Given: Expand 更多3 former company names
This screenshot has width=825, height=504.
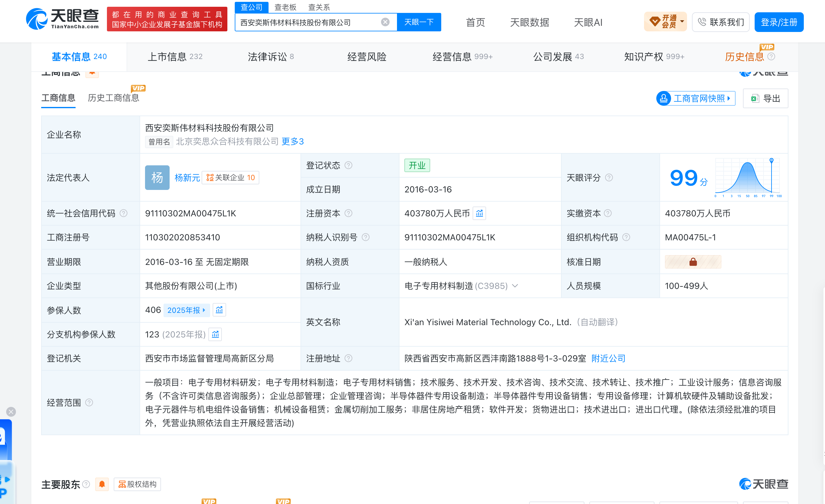Looking at the screenshot, I should 293,142.
